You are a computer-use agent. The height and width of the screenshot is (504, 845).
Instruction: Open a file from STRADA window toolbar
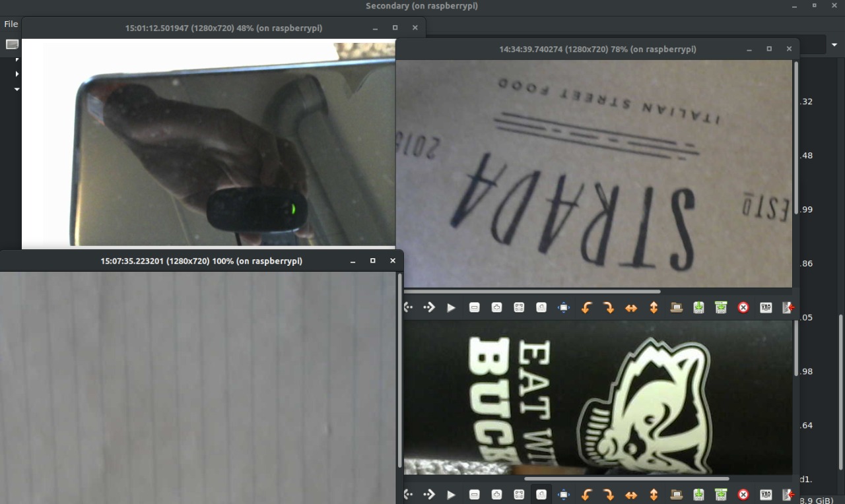coord(676,307)
